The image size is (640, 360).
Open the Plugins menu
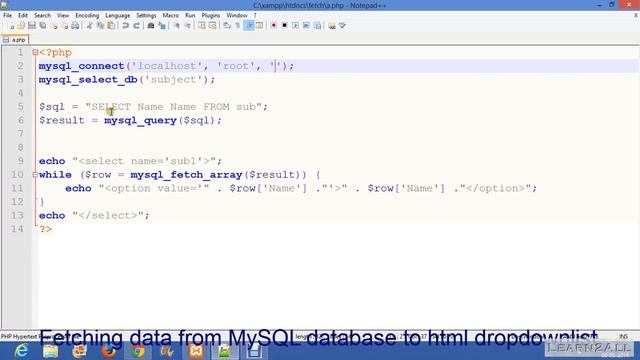click(211, 15)
